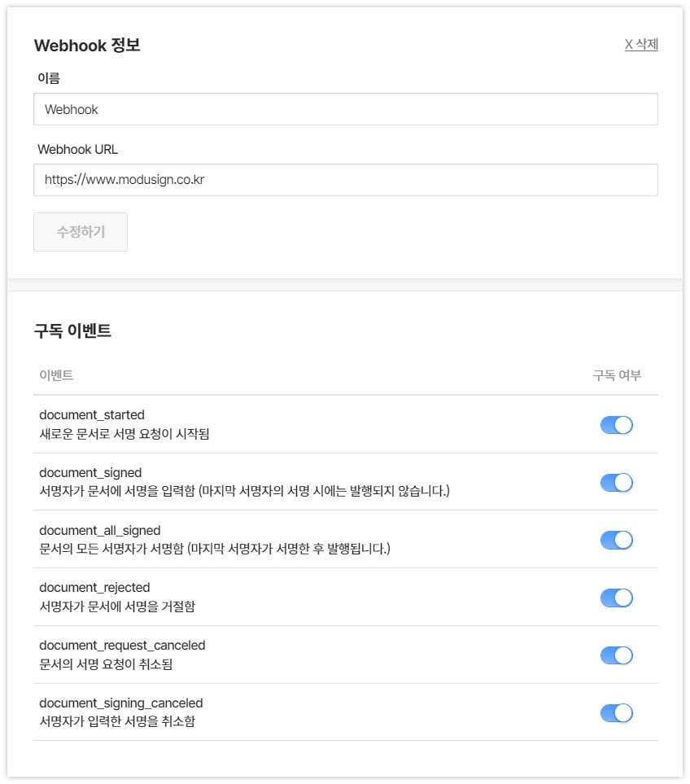This screenshot has height=784, width=690.
Task: Click the document_signed event name text
Action: point(90,472)
